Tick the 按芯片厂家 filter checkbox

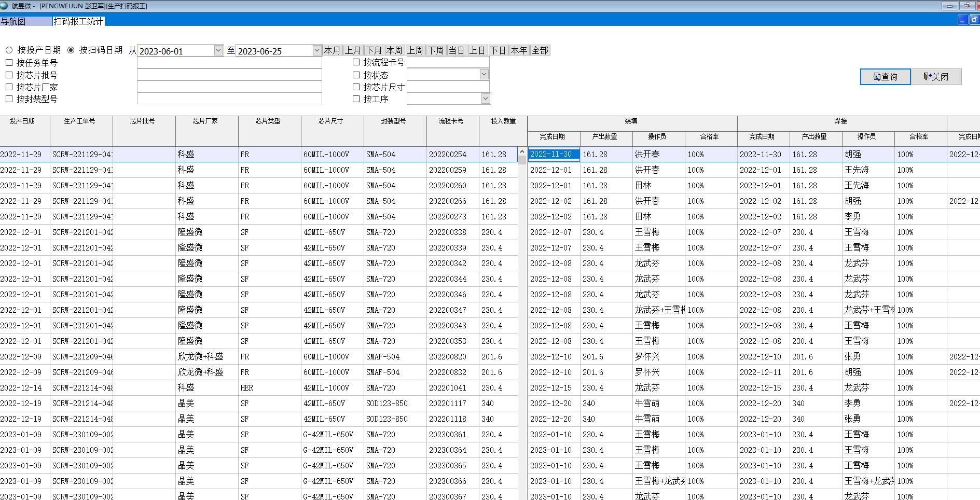pos(9,87)
